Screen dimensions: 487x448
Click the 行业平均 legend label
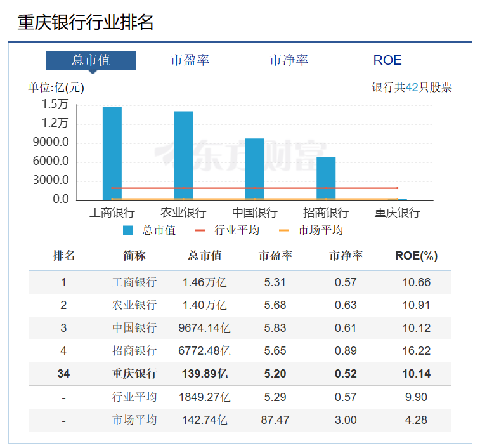pos(237,230)
